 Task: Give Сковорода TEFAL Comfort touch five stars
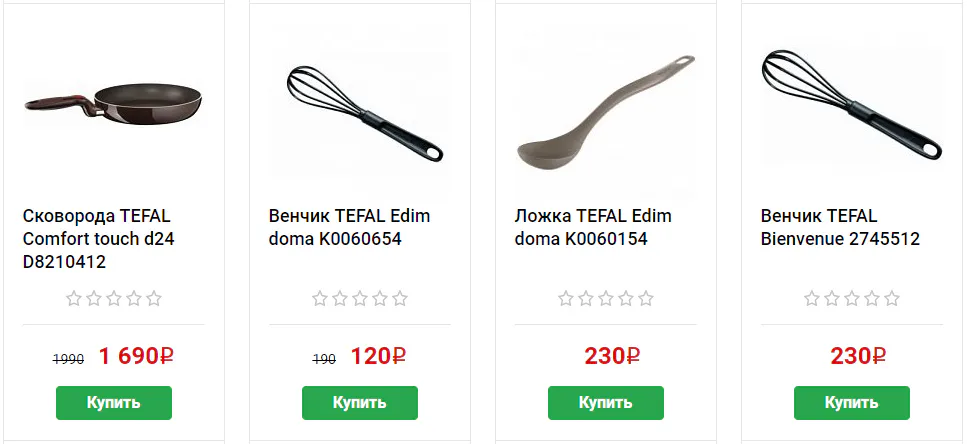click(154, 299)
